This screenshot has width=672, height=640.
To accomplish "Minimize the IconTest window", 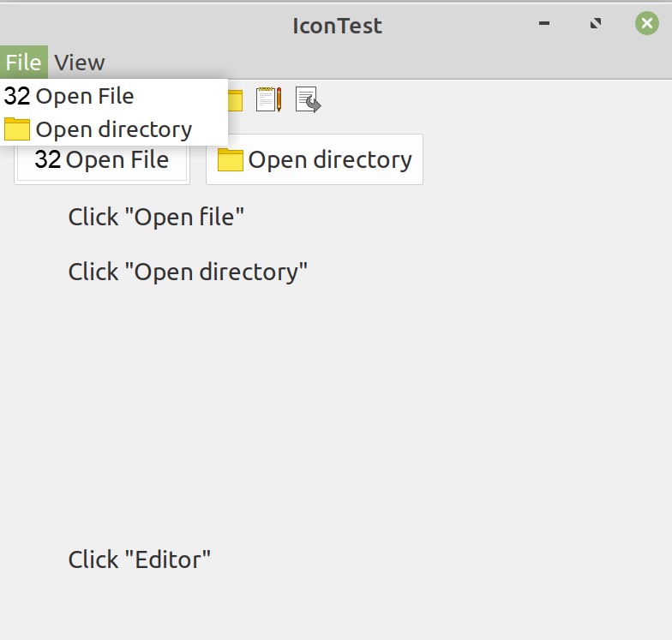I will click(544, 23).
